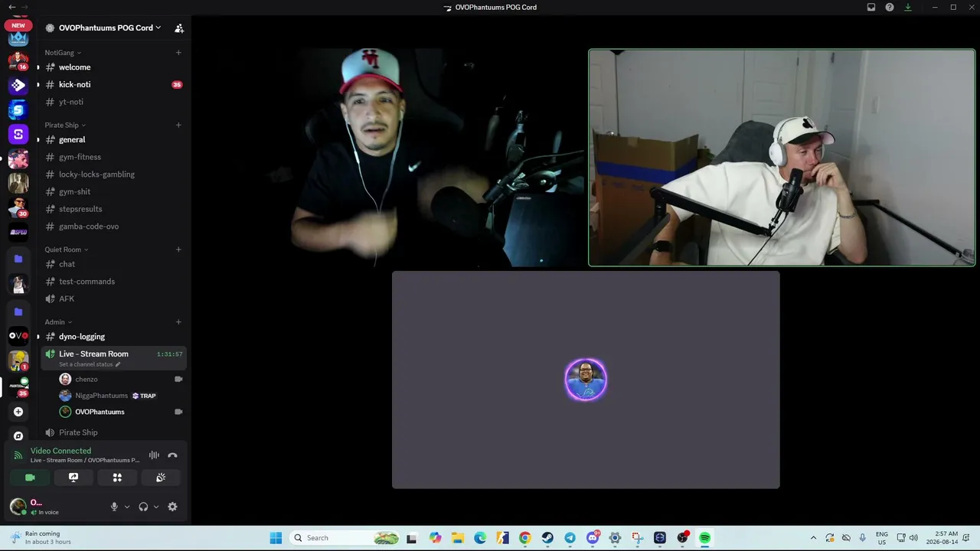Open the yt-noti channel

113,102
